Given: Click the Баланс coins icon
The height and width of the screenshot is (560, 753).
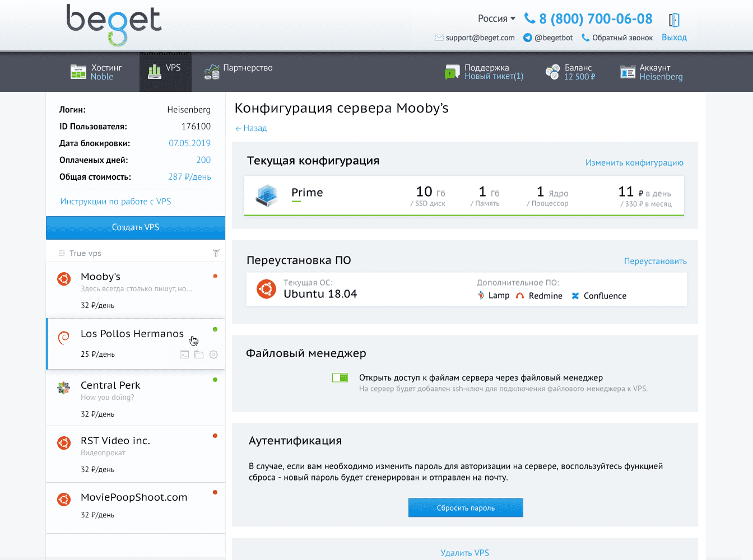Looking at the screenshot, I should coord(552,72).
